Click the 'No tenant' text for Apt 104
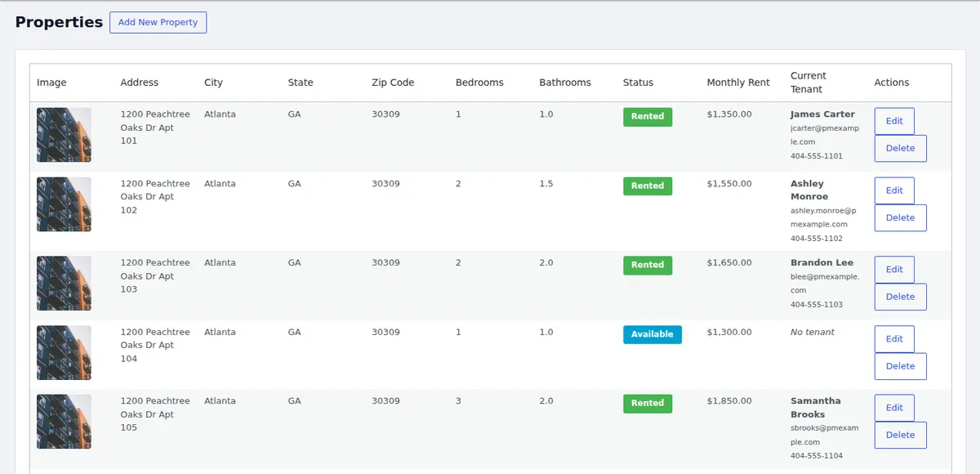The width and height of the screenshot is (980, 474). tap(813, 333)
